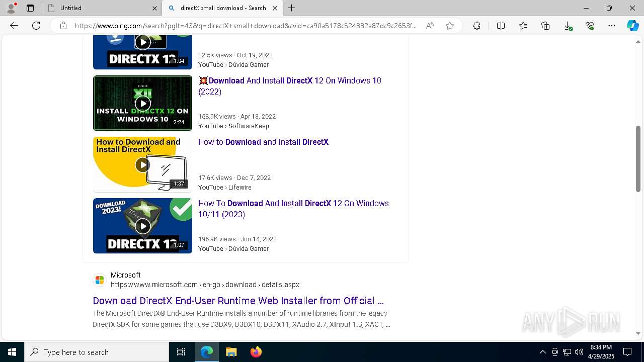Click YouTube › SoftwareKeep source text
This screenshot has width=644, height=362.
coord(233,126)
